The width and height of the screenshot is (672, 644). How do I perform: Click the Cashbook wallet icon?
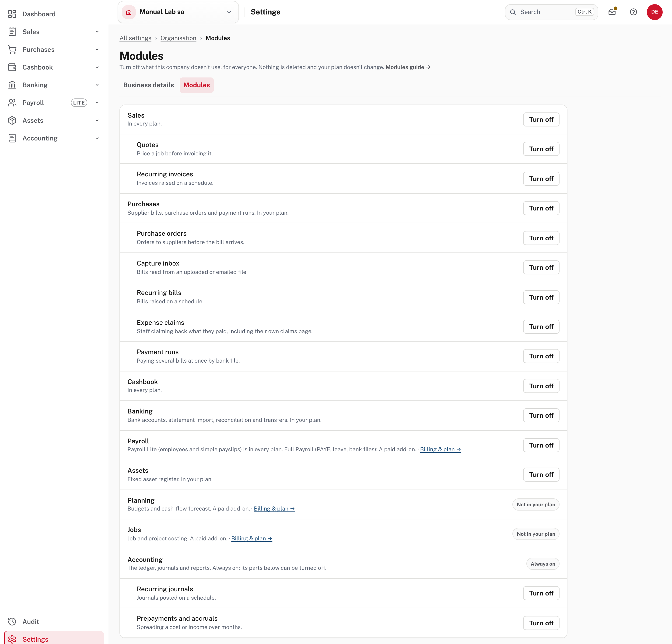(x=12, y=67)
